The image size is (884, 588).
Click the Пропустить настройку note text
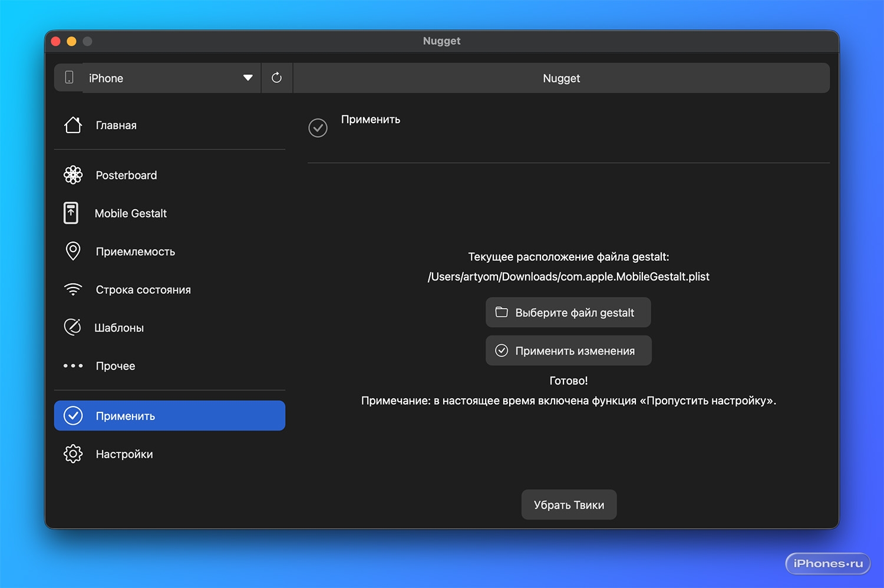(x=569, y=401)
